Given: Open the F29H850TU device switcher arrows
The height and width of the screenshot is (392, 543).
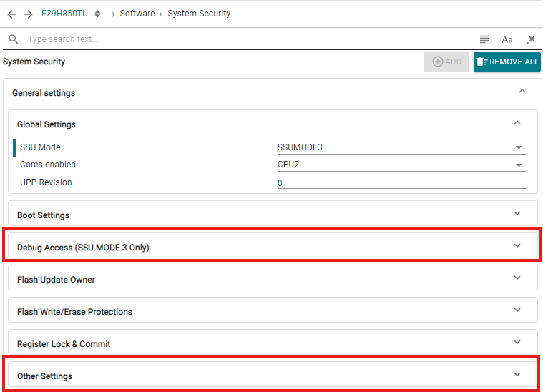Looking at the screenshot, I should click(97, 14).
